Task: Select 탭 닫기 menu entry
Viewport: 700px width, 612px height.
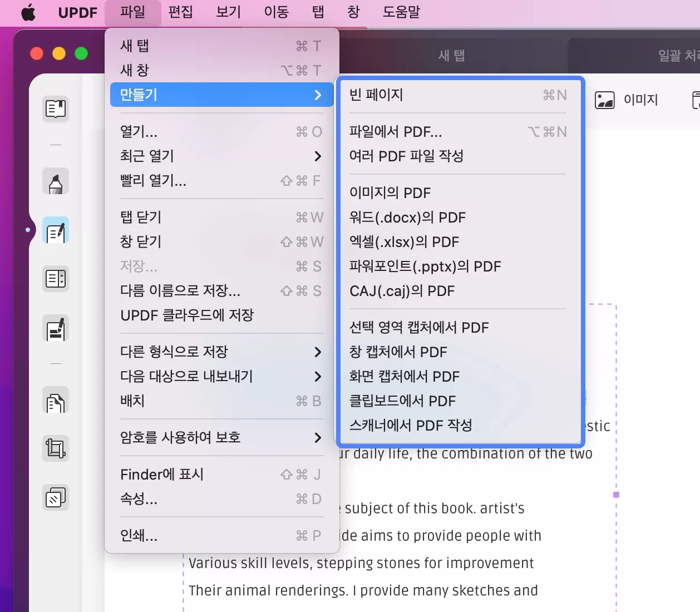Action: point(221,218)
